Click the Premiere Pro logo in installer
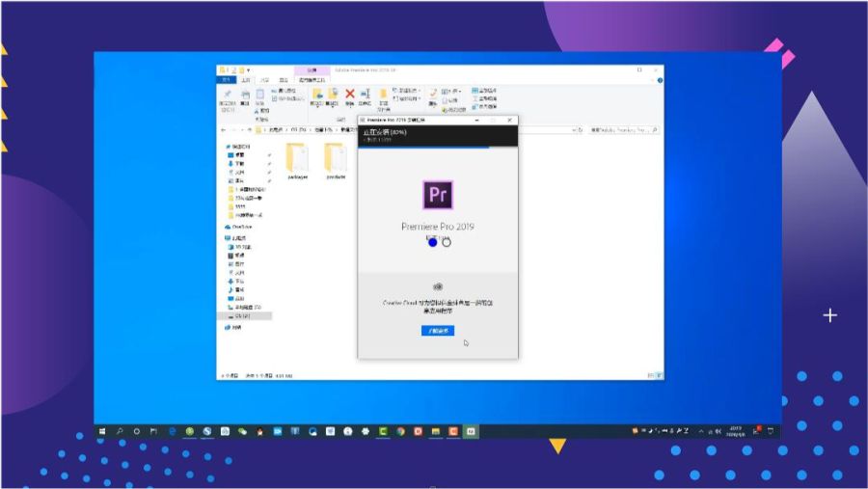Viewport: 868px width, 489px height. click(x=438, y=195)
